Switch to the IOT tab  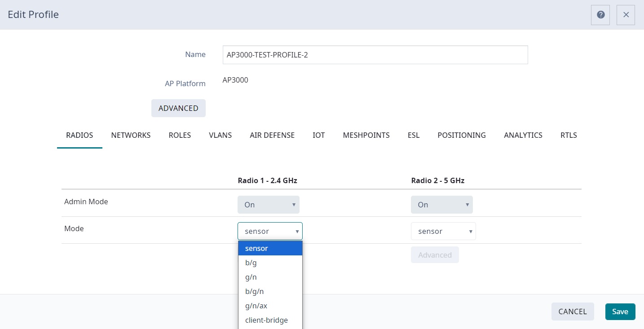(x=318, y=135)
